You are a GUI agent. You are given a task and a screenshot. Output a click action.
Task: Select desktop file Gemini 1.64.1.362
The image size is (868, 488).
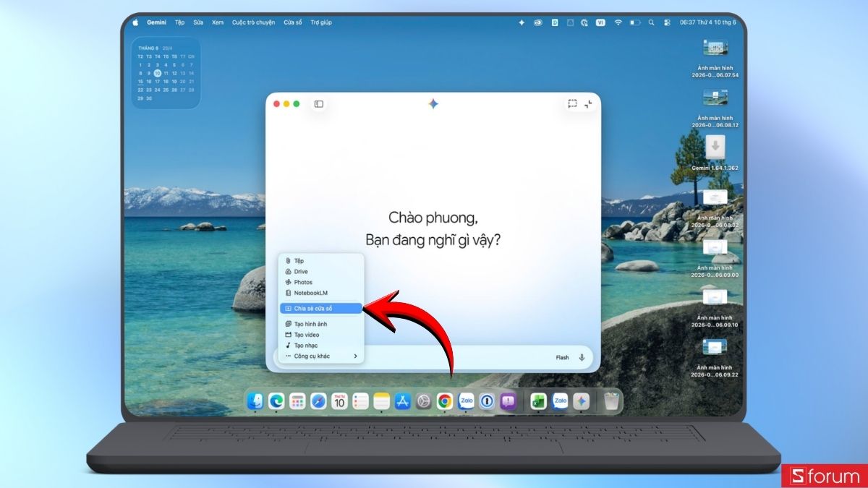click(715, 152)
